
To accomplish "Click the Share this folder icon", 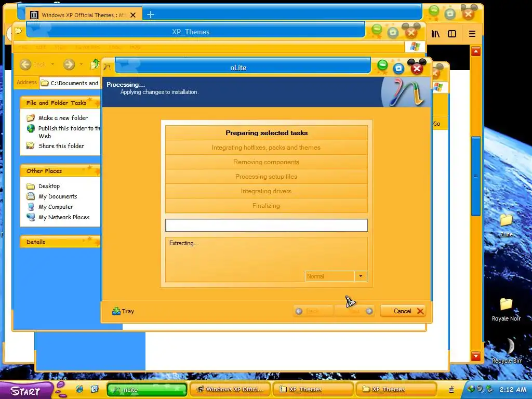I will (31, 145).
